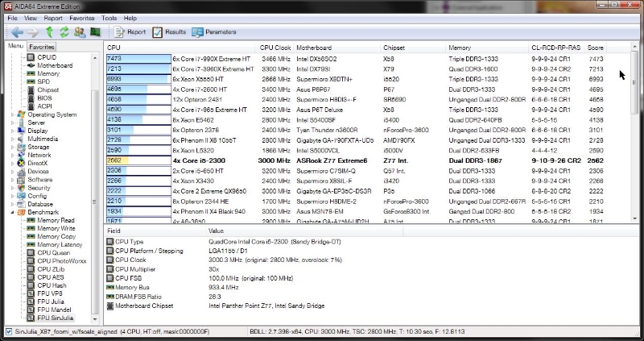Select the CPU PhotoWorxx benchmark
This screenshot has width=644, height=341.
(x=62, y=261)
